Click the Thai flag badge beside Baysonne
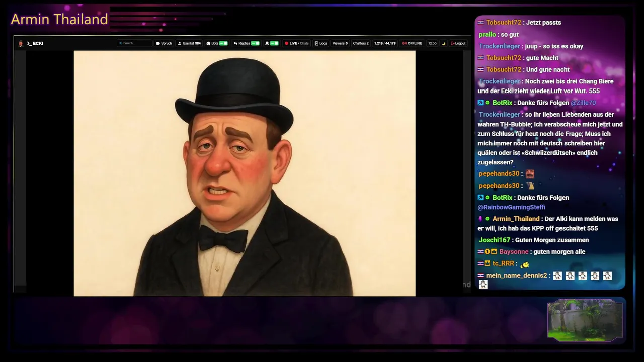This screenshot has height=362, width=644. click(480, 252)
